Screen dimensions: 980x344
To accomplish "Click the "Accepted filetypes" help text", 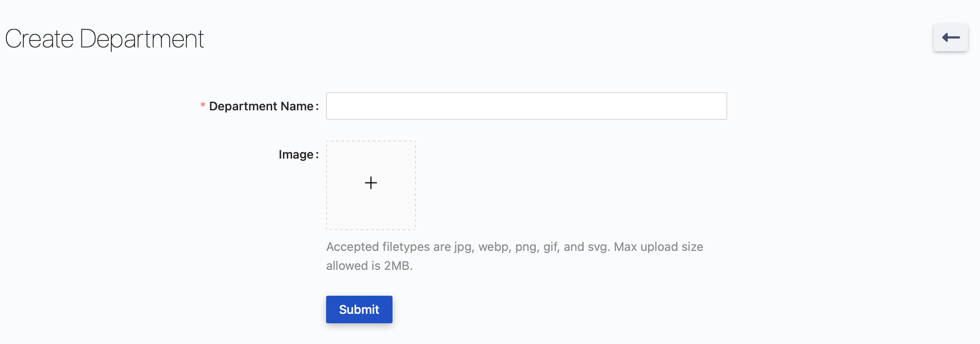I will pos(514,247).
